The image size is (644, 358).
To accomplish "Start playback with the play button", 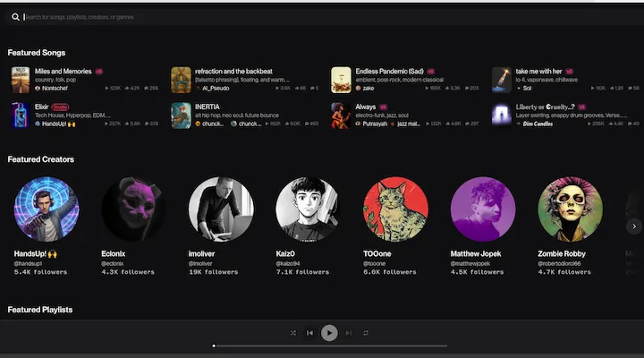I will 329,333.
